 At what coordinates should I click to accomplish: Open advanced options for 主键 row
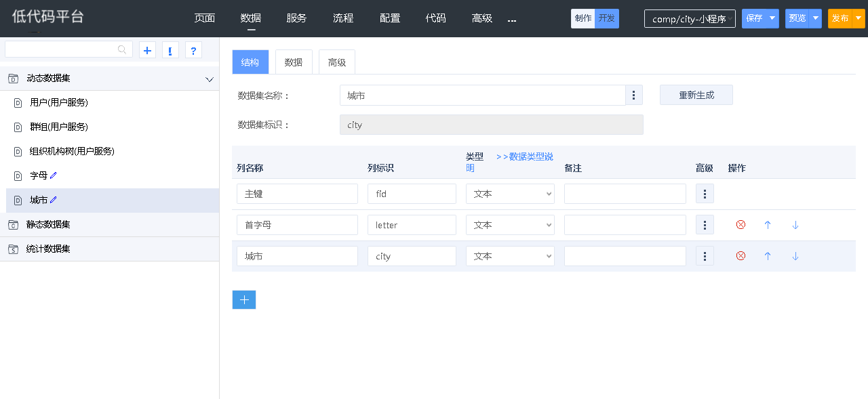tap(705, 194)
